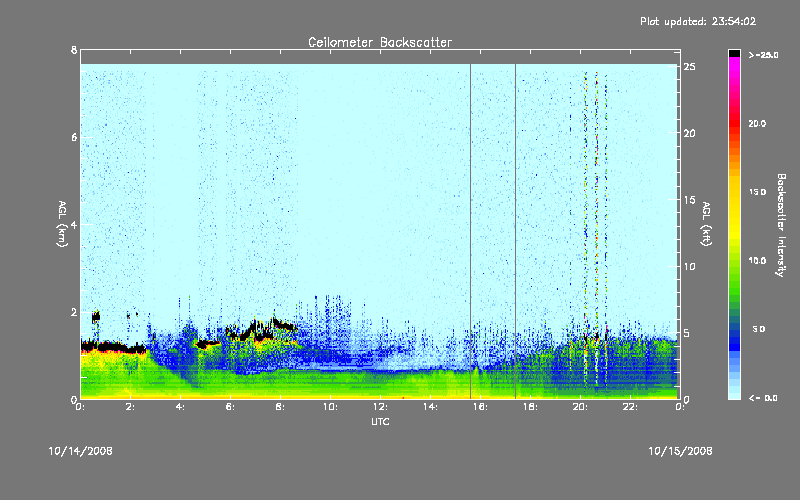This screenshot has width=800, height=500.
Task: Click the yellow colorbar segment near 15.0
Action: coord(734,192)
